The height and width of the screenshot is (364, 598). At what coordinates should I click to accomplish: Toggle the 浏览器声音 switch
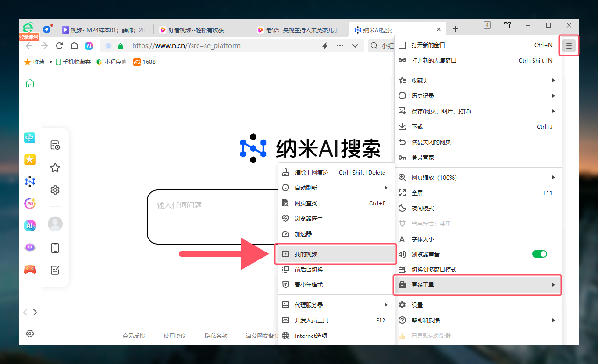pyautogui.click(x=540, y=254)
